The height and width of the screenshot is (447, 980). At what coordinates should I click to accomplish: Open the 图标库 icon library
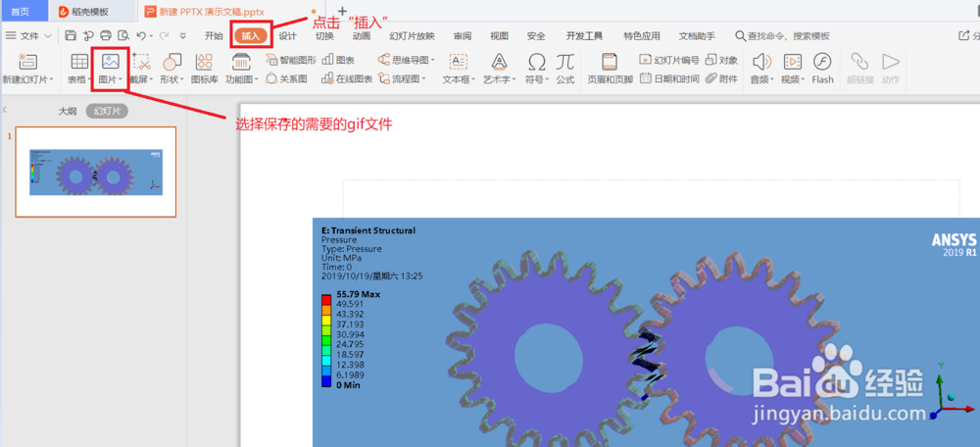tap(205, 62)
